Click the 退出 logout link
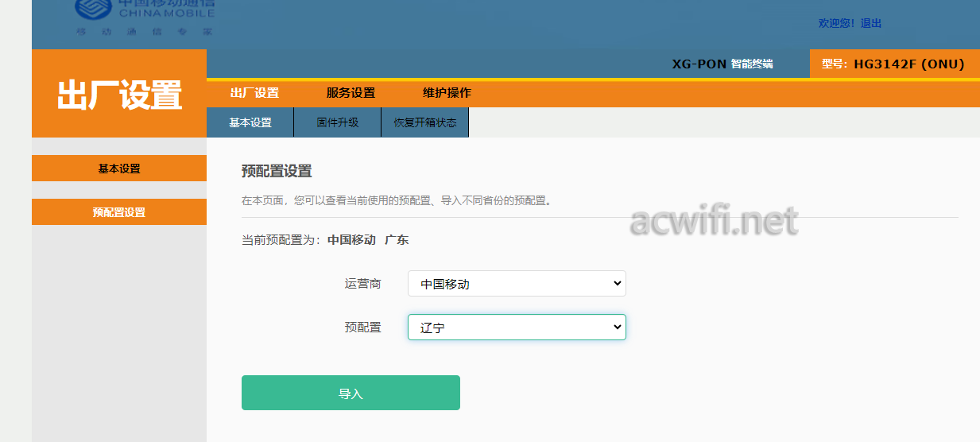Image resolution: width=980 pixels, height=442 pixels. [x=871, y=23]
